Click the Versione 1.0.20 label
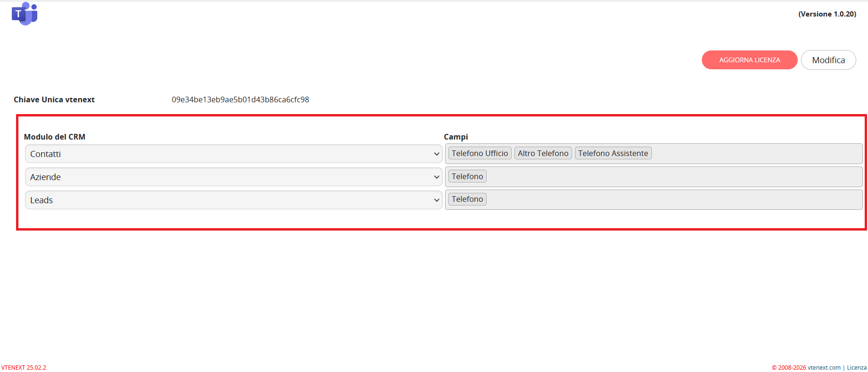The image size is (868, 372). pos(827,14)
